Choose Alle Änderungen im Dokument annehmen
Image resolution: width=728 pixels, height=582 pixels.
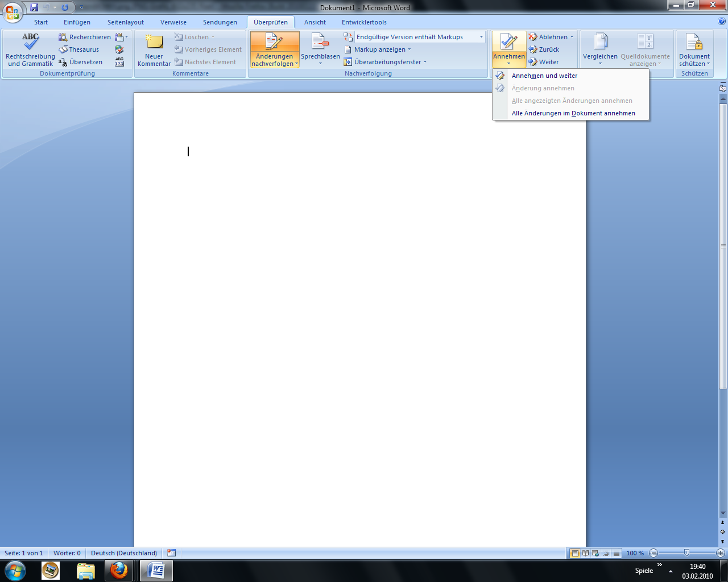click(x=571, y=113)
